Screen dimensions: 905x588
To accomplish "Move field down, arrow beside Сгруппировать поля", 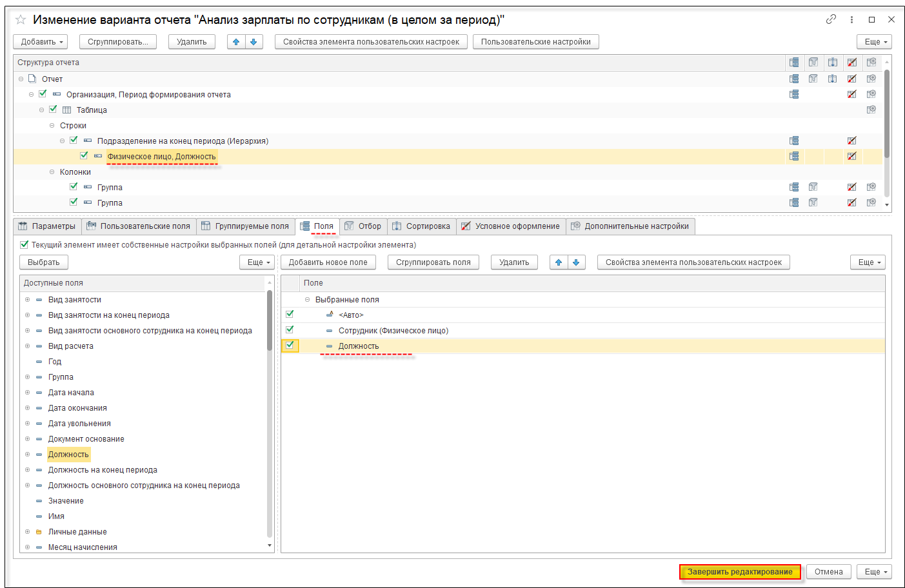I will coord(576,262).
